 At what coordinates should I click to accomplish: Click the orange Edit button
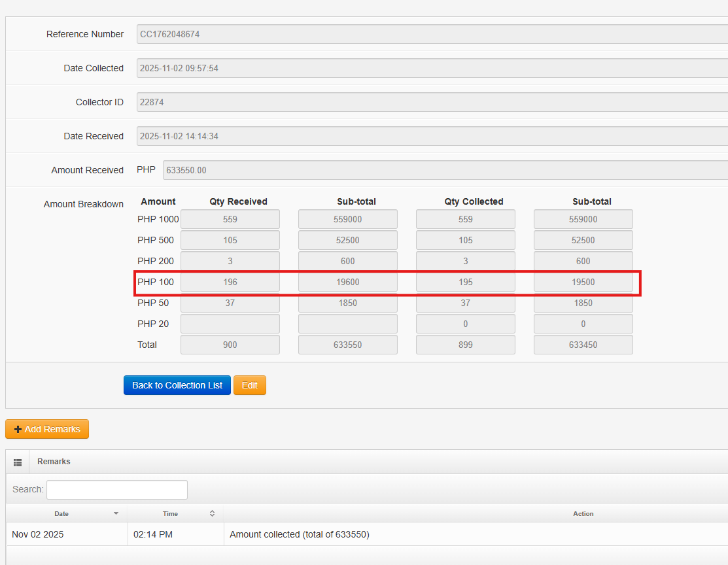point(250,385)
